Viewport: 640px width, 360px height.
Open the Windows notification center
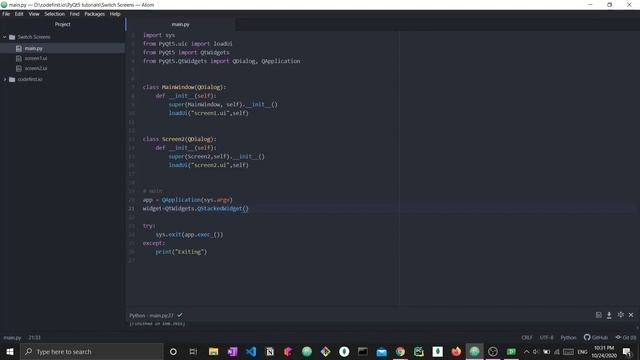point(627,351)
